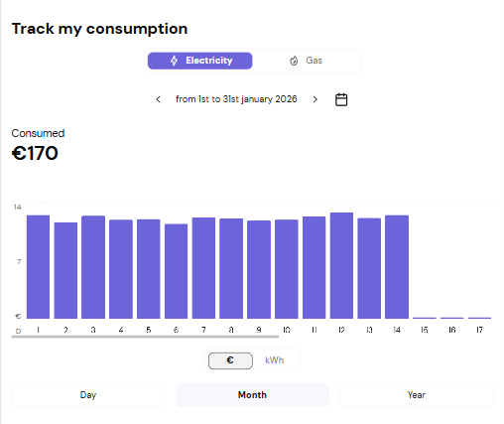Click the bar for day 7
This screenshot has height=424, width=504.
click(203, 268)
